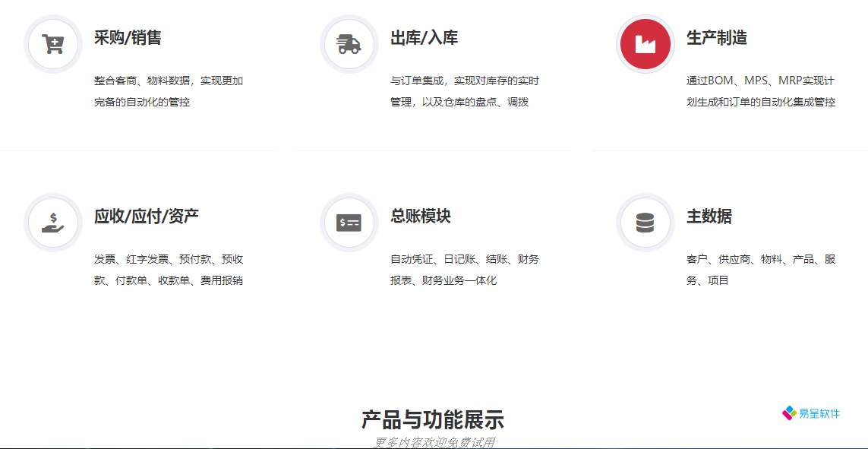Click the delivery truck icon for 出库/入库
Viewport: 868px width, 449px height.
tap(349, 44)
